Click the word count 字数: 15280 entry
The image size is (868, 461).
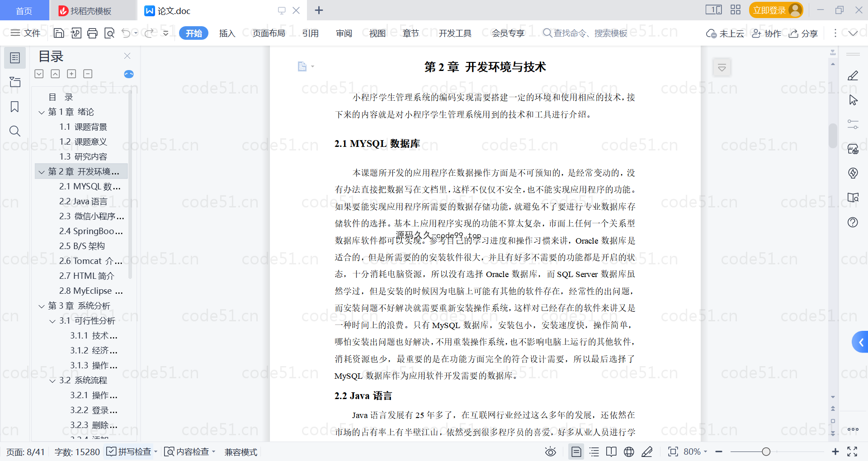click(77, 452)
